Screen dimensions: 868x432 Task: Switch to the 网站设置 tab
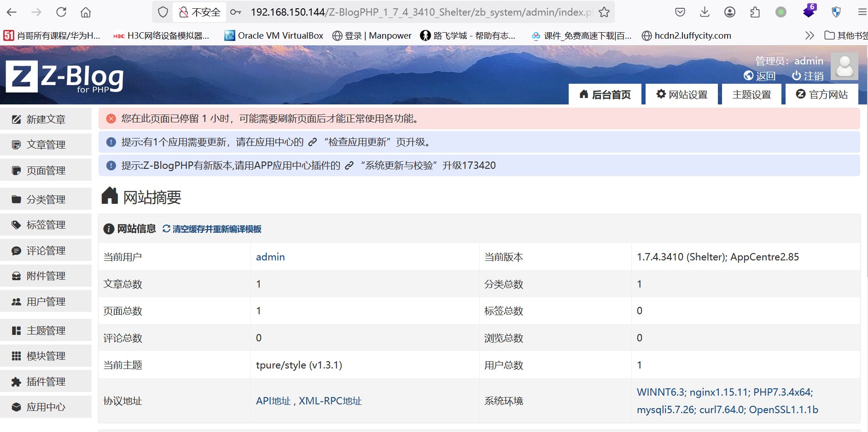682,95
